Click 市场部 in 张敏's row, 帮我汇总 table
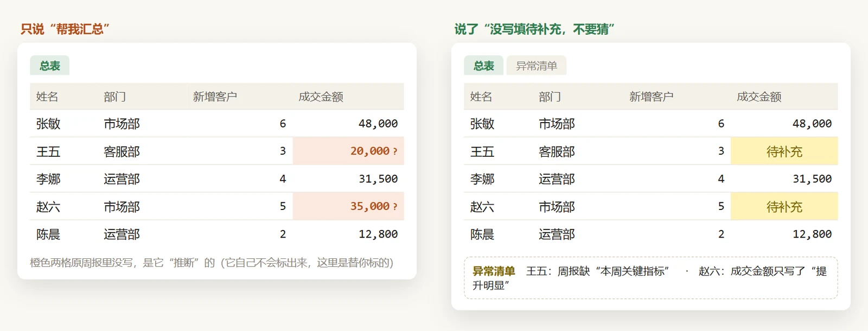The height and width of the screenshot is (331, 868). tap(122, 124)
